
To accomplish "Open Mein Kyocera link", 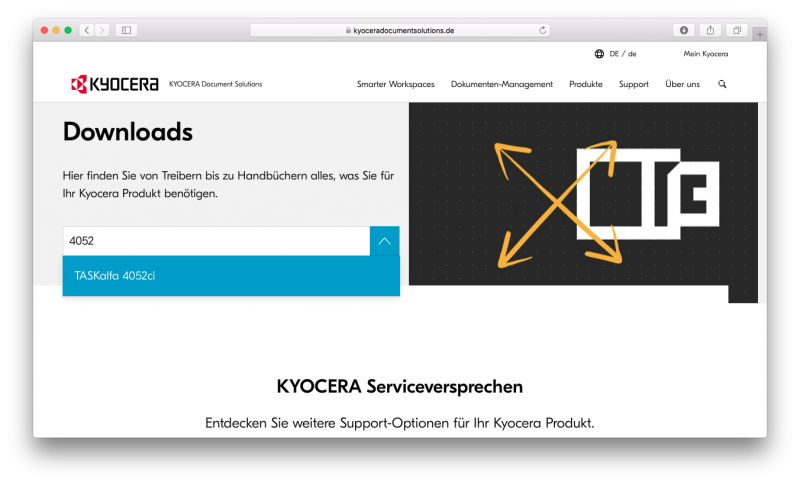I will [706, 54].
